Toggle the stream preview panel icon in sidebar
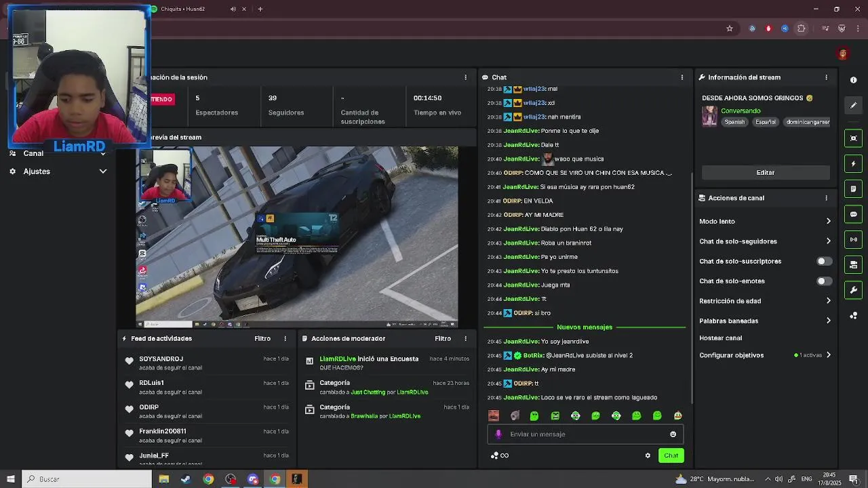This screenshot has width=868, height=488. [x=853, y=138]
